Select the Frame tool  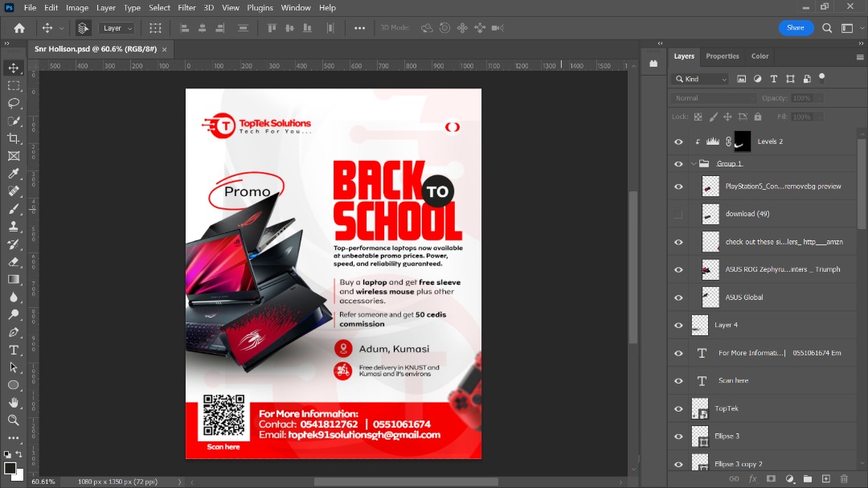[14, 156]
